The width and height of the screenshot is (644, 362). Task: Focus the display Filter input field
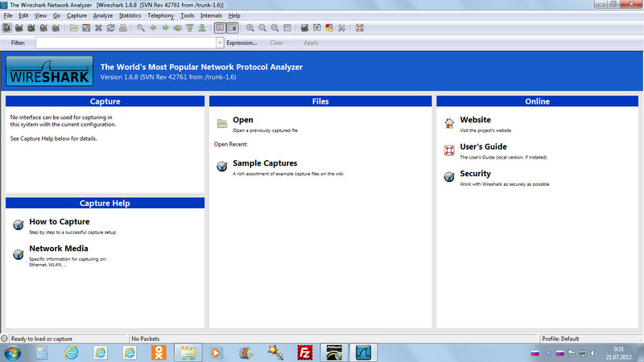coord(126,43)
